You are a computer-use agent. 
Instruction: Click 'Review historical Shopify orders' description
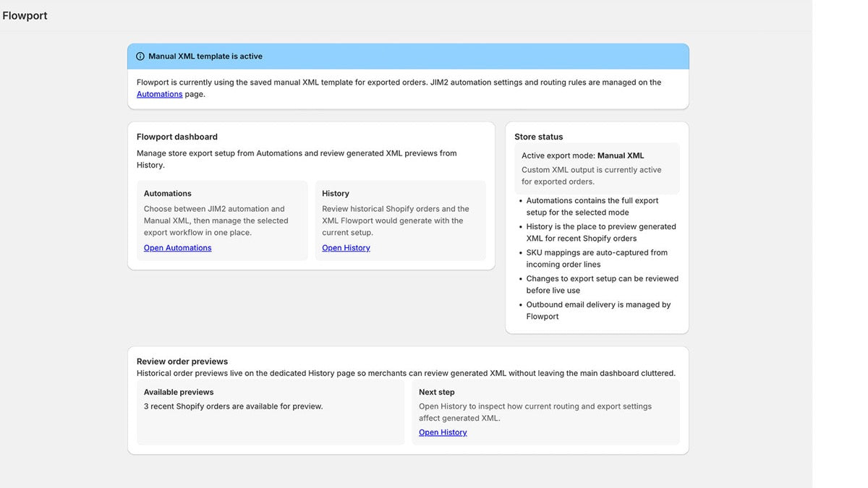(396, 221)
